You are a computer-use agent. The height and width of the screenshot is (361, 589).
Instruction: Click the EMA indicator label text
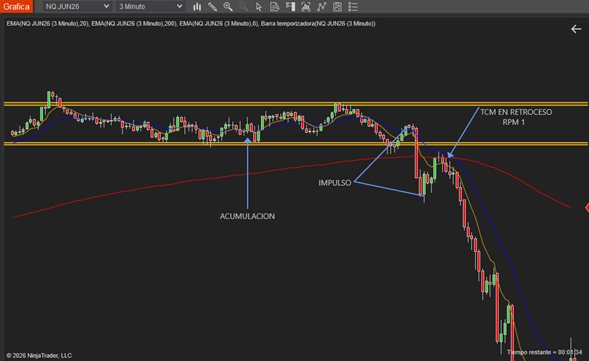coord(191,24)
